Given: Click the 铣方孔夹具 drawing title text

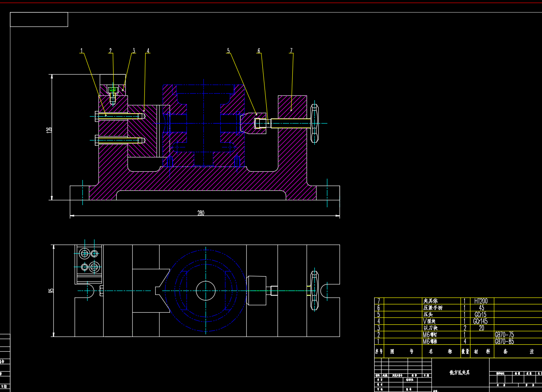Looking at the screenshot, I should pos(460,372).
